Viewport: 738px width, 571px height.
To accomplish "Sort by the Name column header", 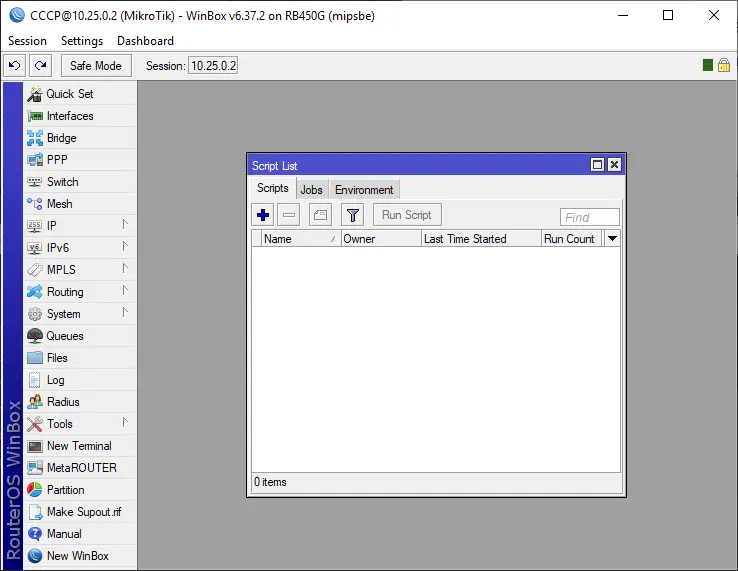I will (x=301, y=239).
